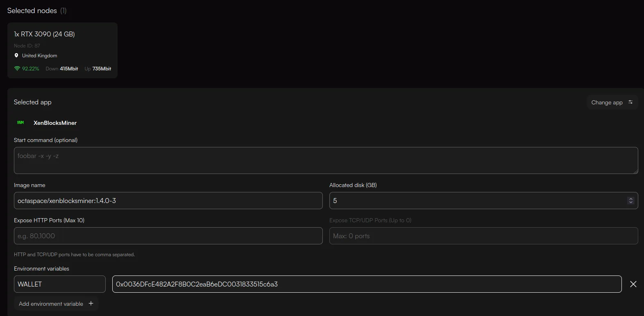Click the location pin icon beside United Kingdom
The image size is (644, 316).
pos(16,55)
